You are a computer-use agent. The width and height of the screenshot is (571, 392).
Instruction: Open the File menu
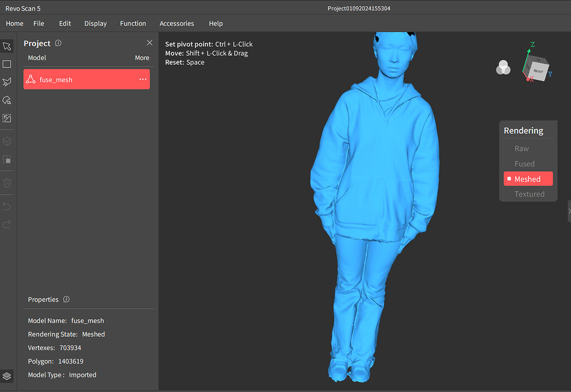tap(38, 23)
